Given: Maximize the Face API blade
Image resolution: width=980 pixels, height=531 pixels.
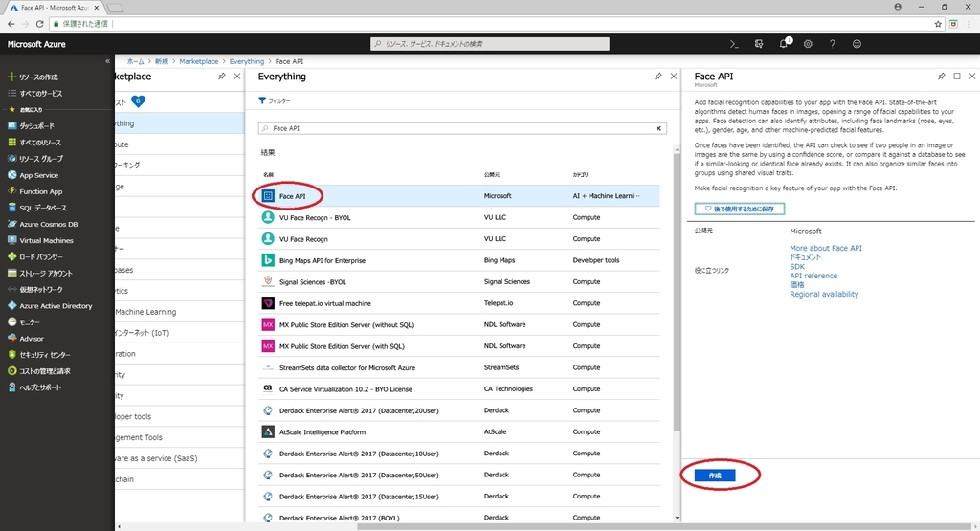Looking at the screenshot, I should (957, 77).
